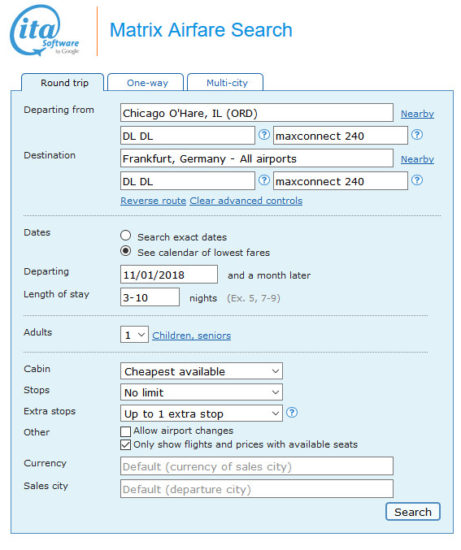Screen dimensions: 461x550
Task: Open help icon beside departure maxconnect extension field
Action: pyautogui.click(x=417, y=135)
